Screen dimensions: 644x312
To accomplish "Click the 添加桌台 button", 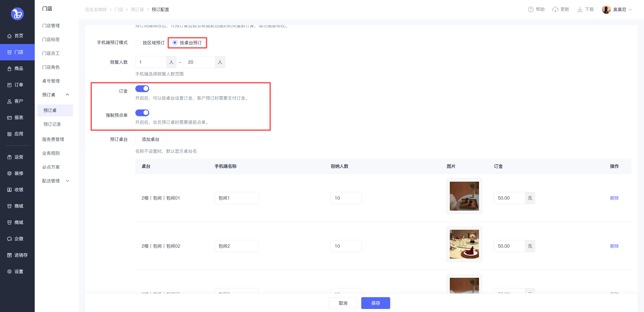I will (x=150, y=139).
